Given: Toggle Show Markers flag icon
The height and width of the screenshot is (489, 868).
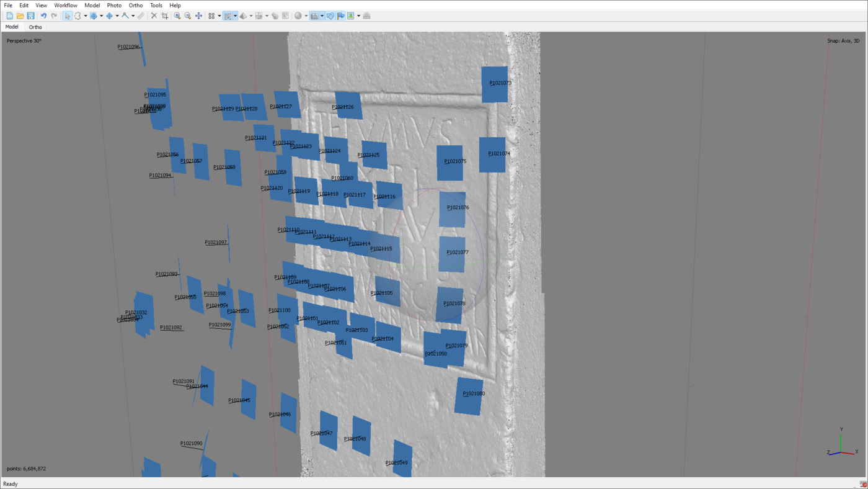Looking at the screenshot, I should (340, 16).
